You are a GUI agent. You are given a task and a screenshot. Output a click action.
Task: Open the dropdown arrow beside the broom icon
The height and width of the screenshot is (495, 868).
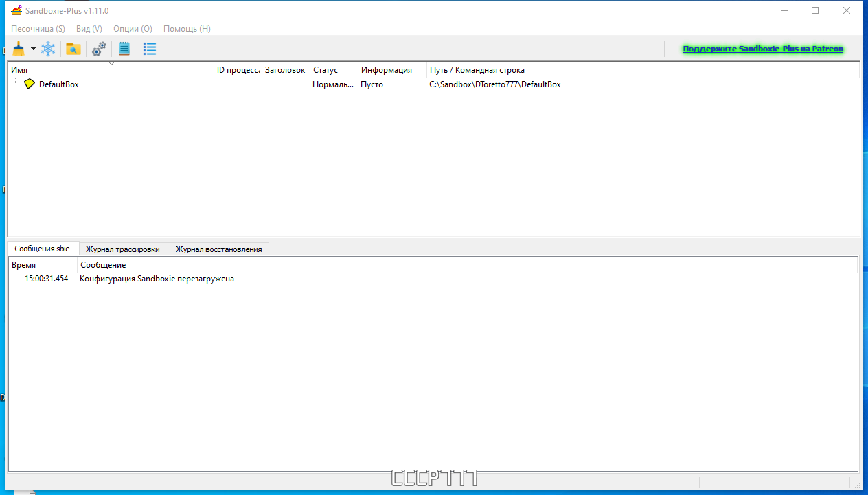(33, 49)
